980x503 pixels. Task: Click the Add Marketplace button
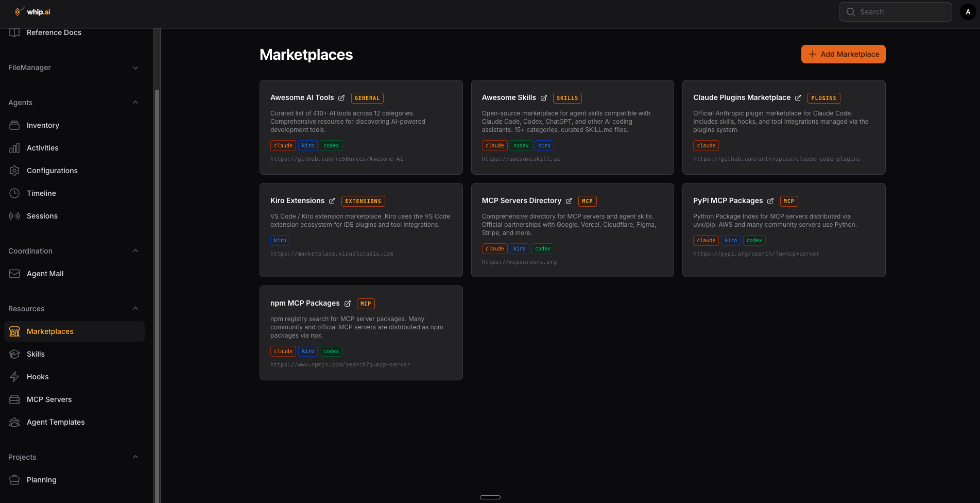[843, 54]
